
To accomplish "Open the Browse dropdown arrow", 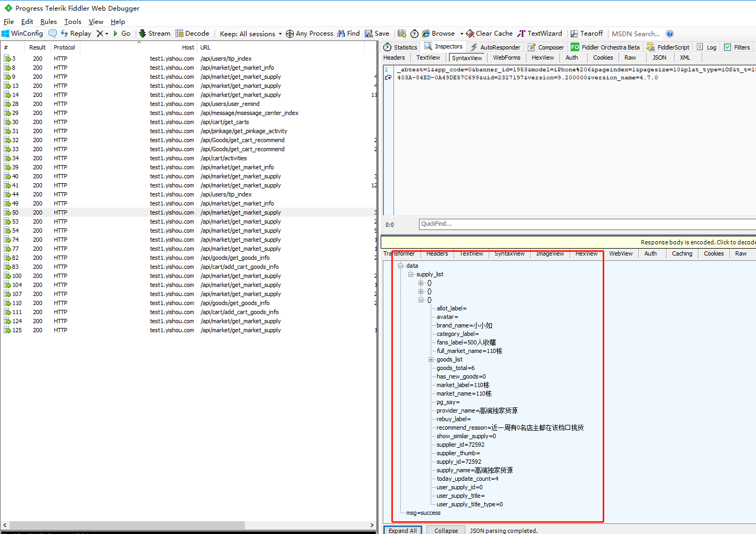I will pos(462,34).
